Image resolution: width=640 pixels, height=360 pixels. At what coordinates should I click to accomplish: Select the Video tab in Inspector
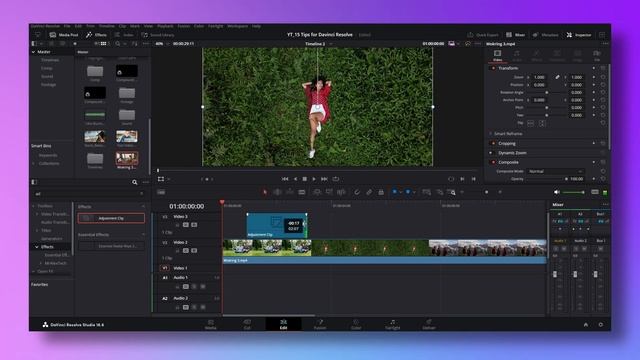pyautogui.click(x=498, y=56)
